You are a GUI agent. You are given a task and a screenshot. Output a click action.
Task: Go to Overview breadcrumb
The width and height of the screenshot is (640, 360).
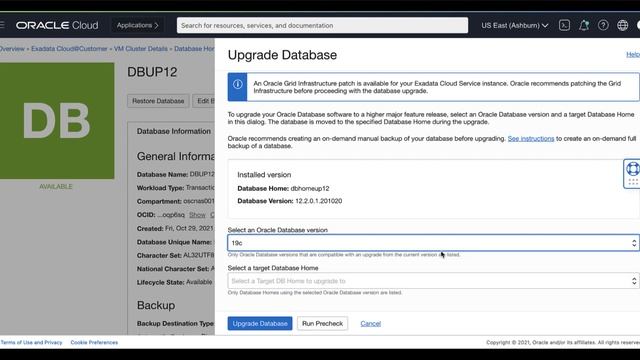pyautogui.click(x=12, y=49)
